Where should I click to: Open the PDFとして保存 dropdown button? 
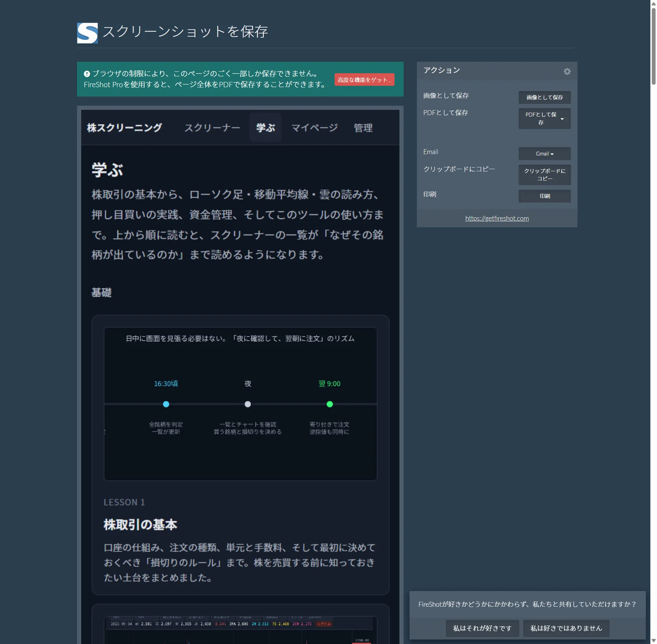[544, 119]
